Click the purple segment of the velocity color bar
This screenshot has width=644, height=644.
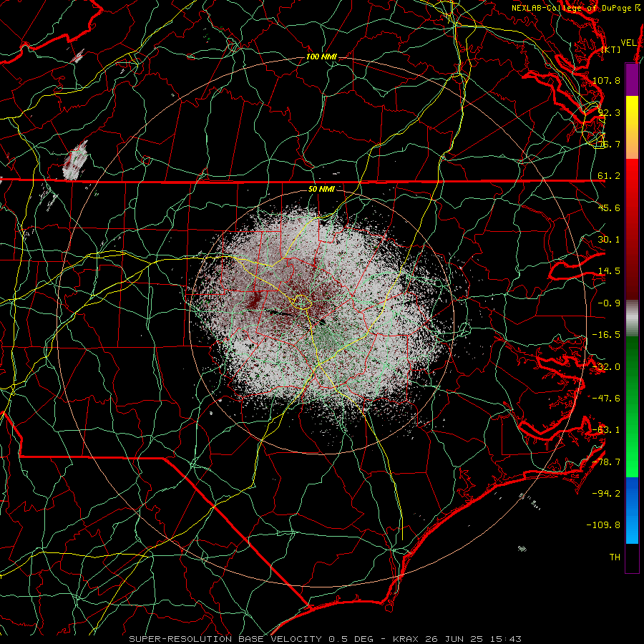click(632, 79)
